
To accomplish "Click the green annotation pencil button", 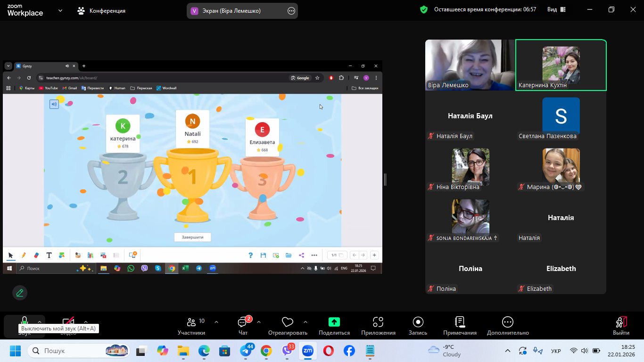I will (20, 293).
